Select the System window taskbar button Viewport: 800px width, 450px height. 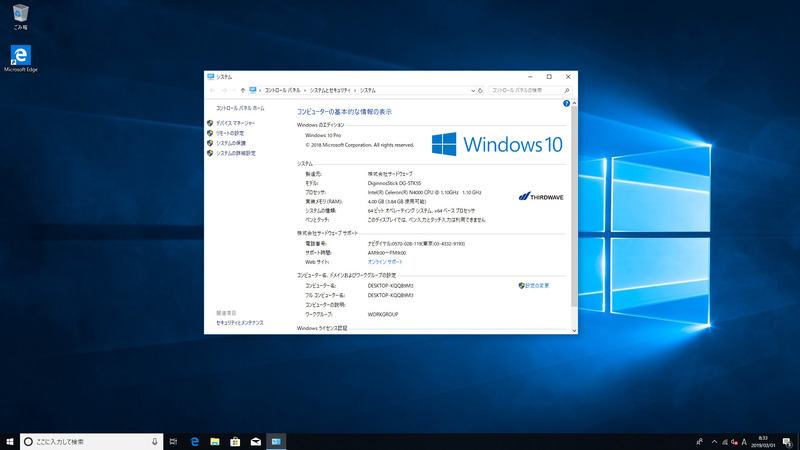pos(276,441)
